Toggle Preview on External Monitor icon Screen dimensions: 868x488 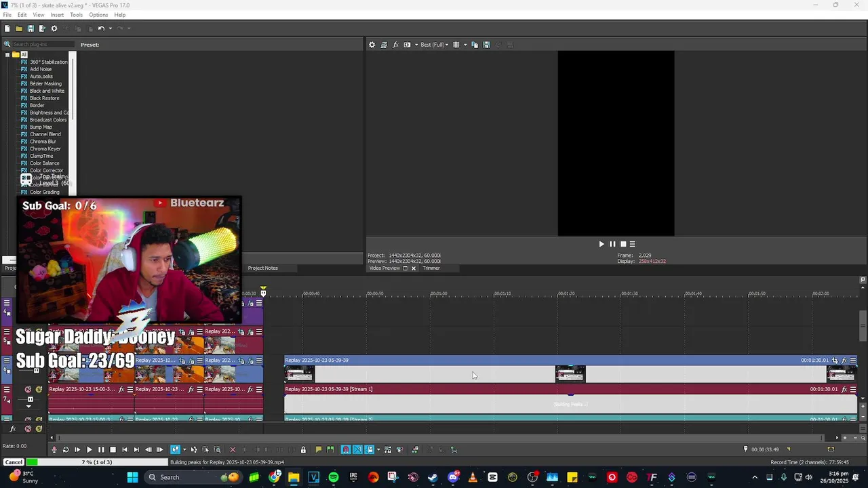[x=384, y=45]
